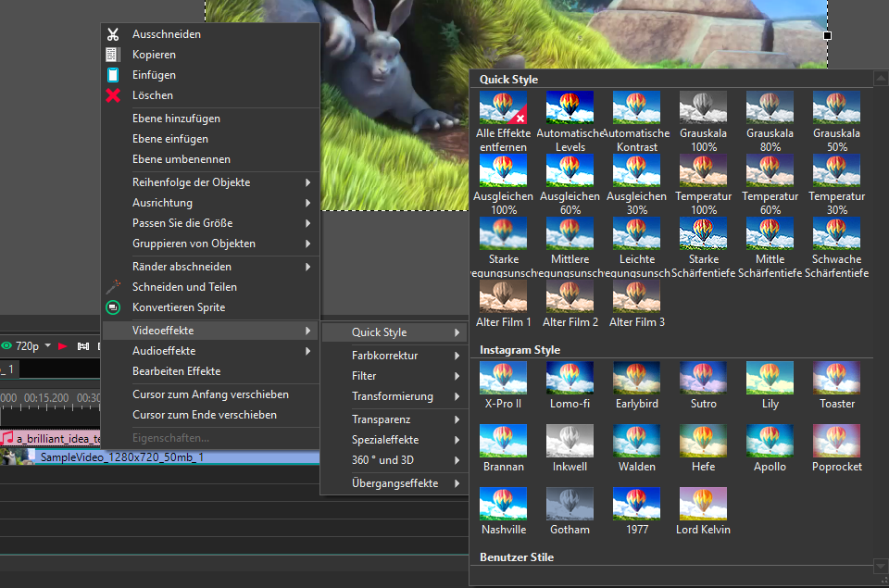
Task: Click the Einfügen clipboard icon
Action: tap(113, 75)
